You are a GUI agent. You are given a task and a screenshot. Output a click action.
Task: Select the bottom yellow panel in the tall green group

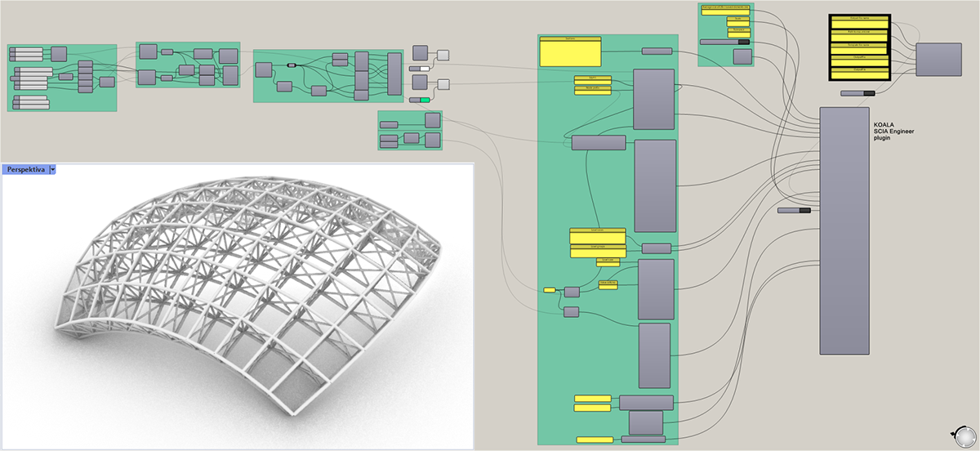pos(594,440)
